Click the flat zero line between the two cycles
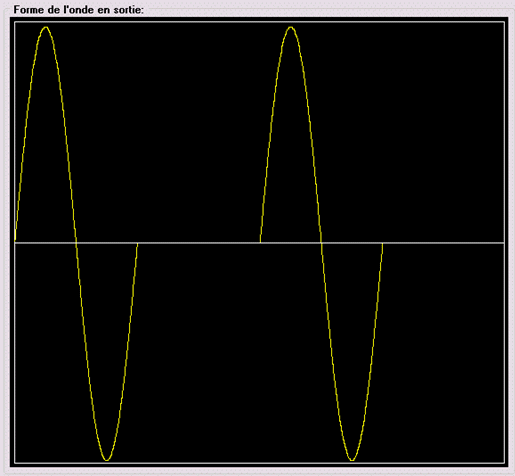 tap(199, 243)
